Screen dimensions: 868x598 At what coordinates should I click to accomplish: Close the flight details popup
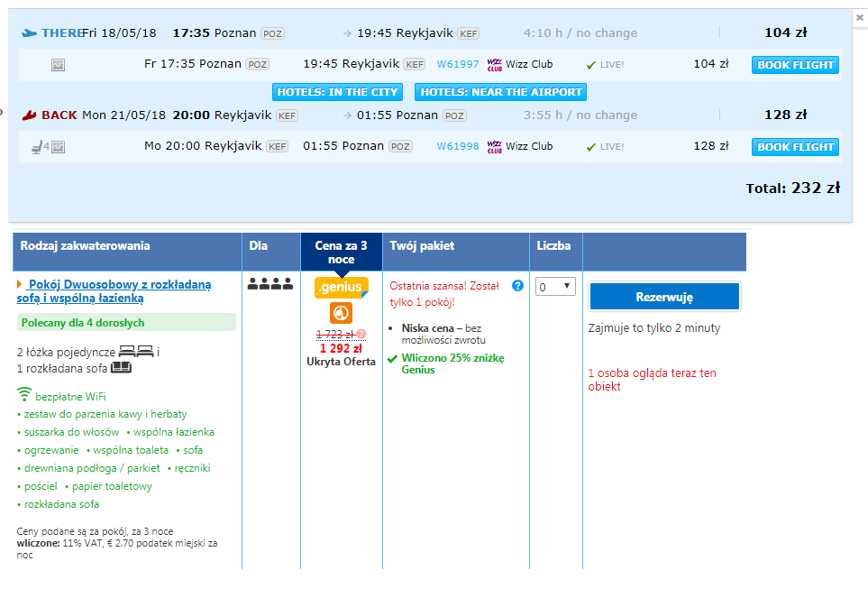point(859,18)
